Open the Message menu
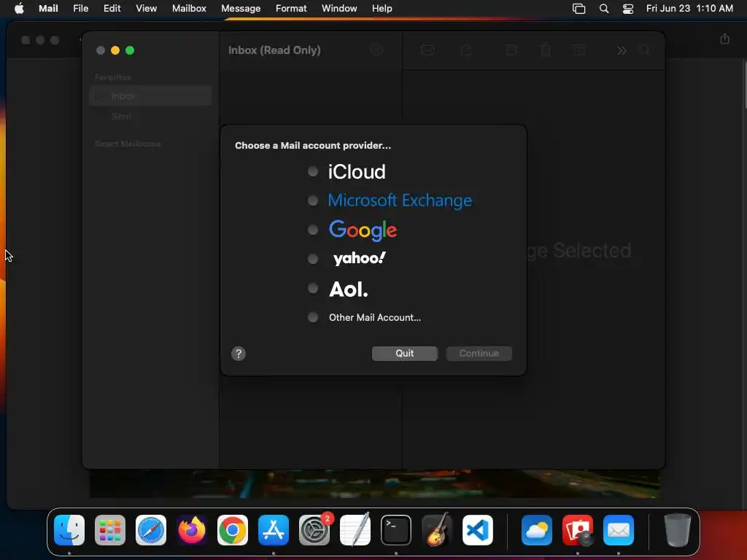The width and height of the screenshot is (747, 560). (241, 8)
